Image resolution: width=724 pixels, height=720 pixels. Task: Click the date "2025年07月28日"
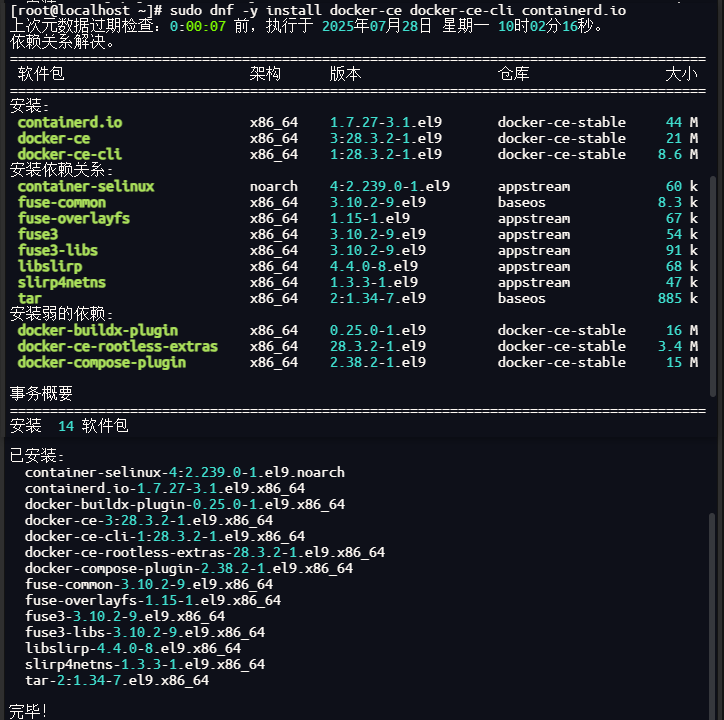pos(376,26)
